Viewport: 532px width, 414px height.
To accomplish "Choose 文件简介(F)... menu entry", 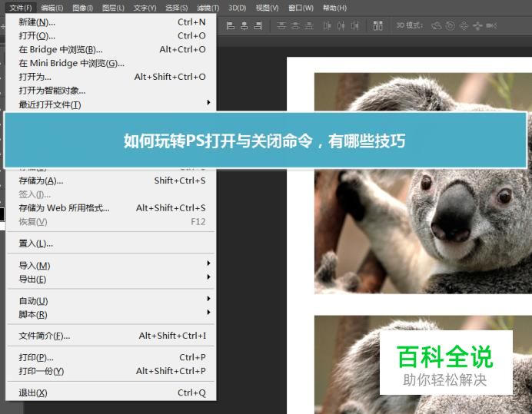I will coord(111,336).
